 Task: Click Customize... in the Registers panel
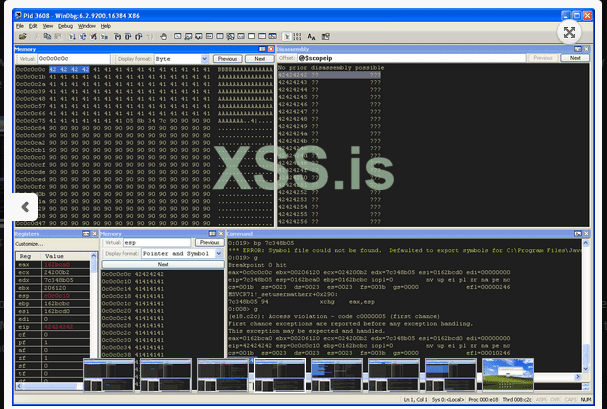29,244
